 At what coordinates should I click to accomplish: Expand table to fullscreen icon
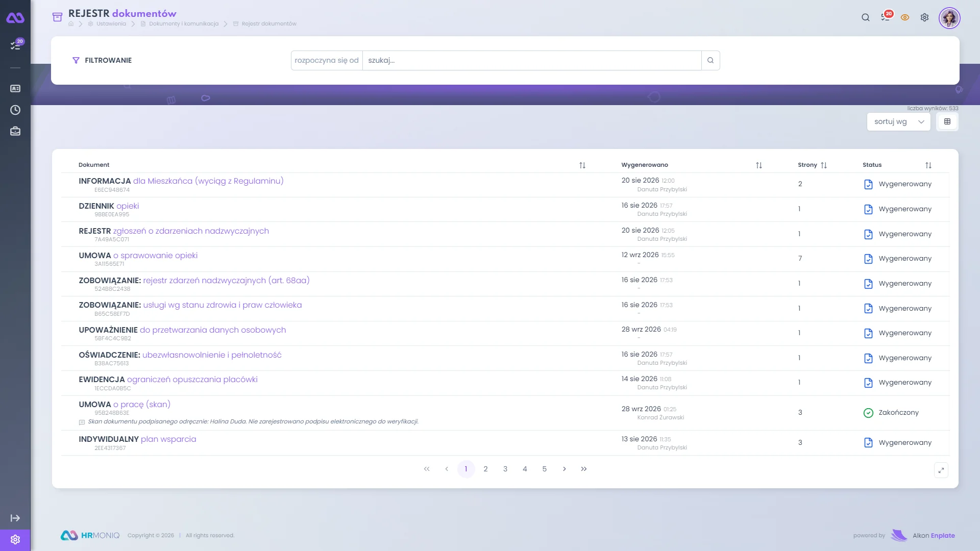(941, 470)
